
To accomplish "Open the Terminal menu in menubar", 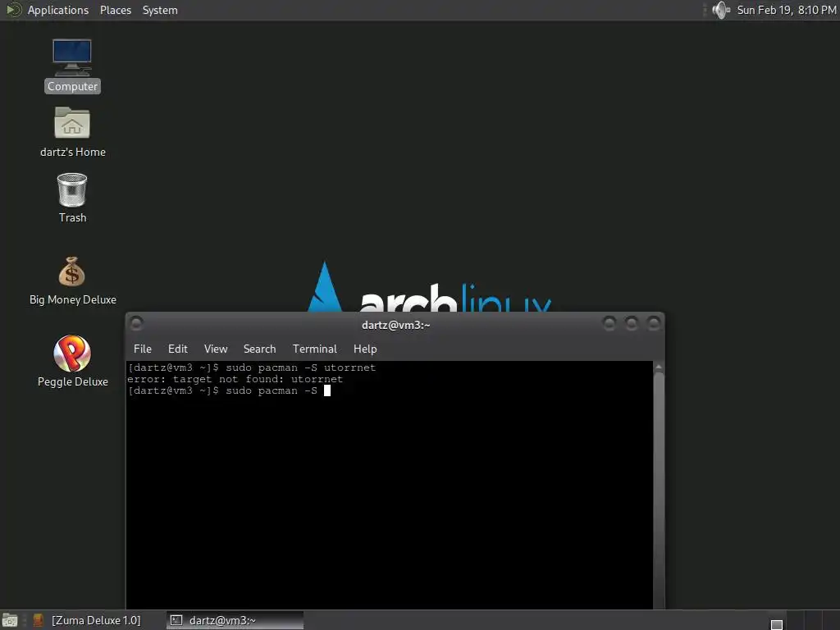I will 314,349.
